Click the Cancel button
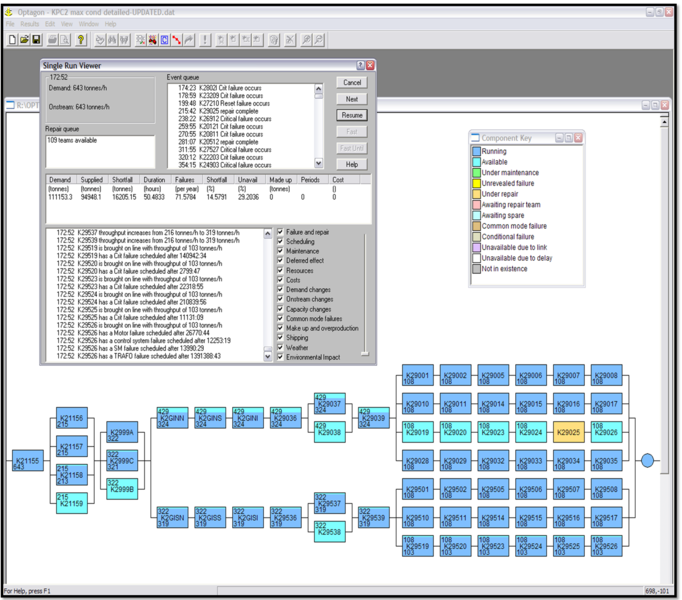The width and height of the screenshot is (682, 600). coord(352,82)
